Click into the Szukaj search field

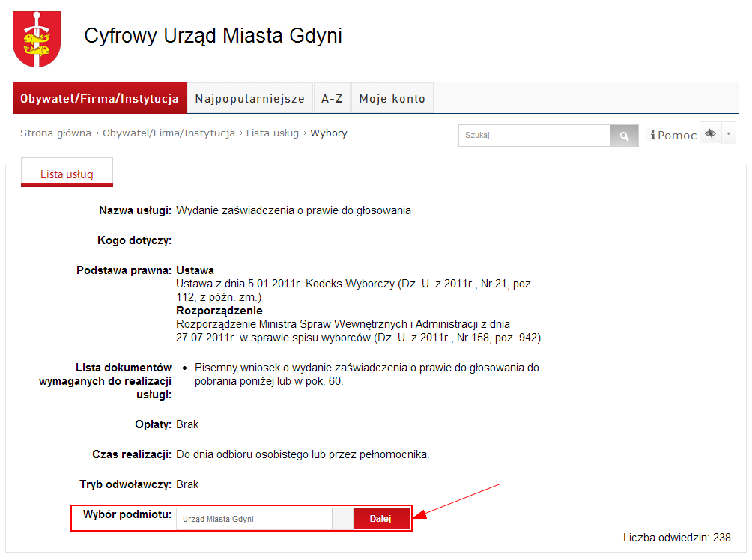coord(534,136)
